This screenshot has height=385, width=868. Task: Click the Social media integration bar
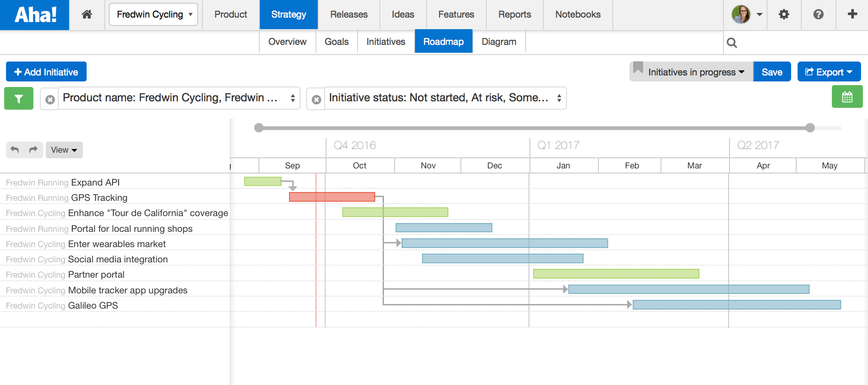pyautogui.click(x=503, y=258)
